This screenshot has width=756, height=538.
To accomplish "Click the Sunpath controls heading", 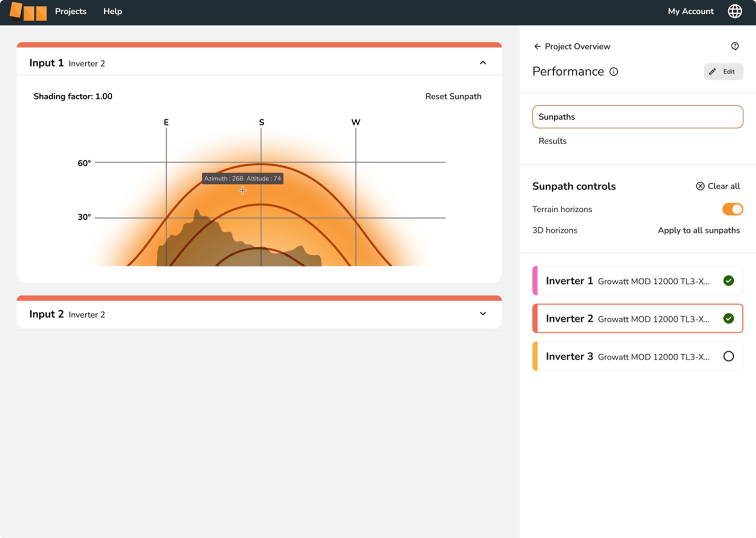I will [x=574, y=186].
